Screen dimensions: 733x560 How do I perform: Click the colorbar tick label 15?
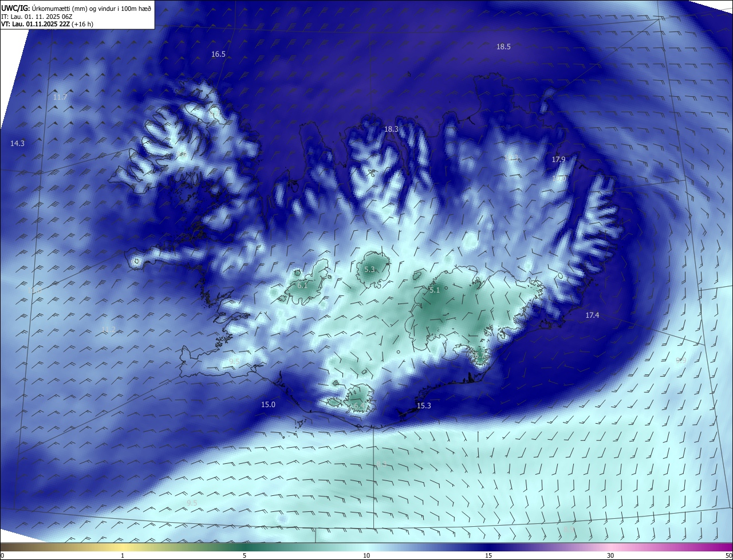(488, 555)
